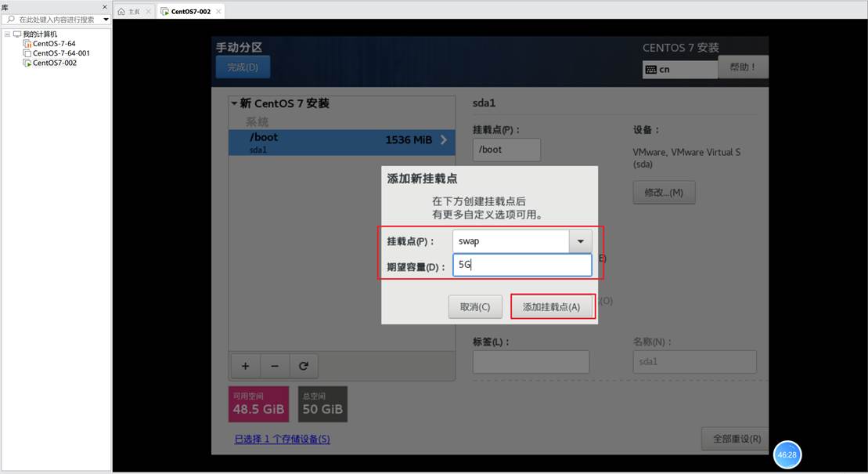Click the total space 50 GiB box
The height and width of the screenshot is (474, 868).
[x=322, y=404]
